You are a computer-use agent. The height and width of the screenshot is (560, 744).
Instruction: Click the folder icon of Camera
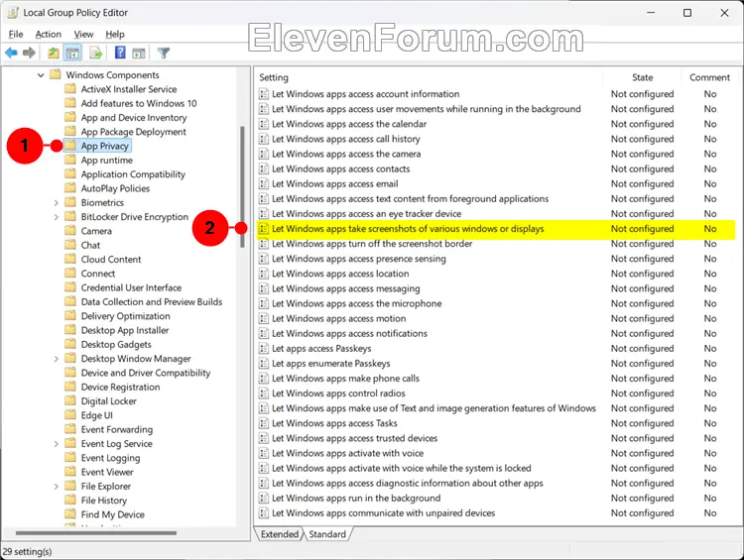pyautogui.click(x=70, y=231)
